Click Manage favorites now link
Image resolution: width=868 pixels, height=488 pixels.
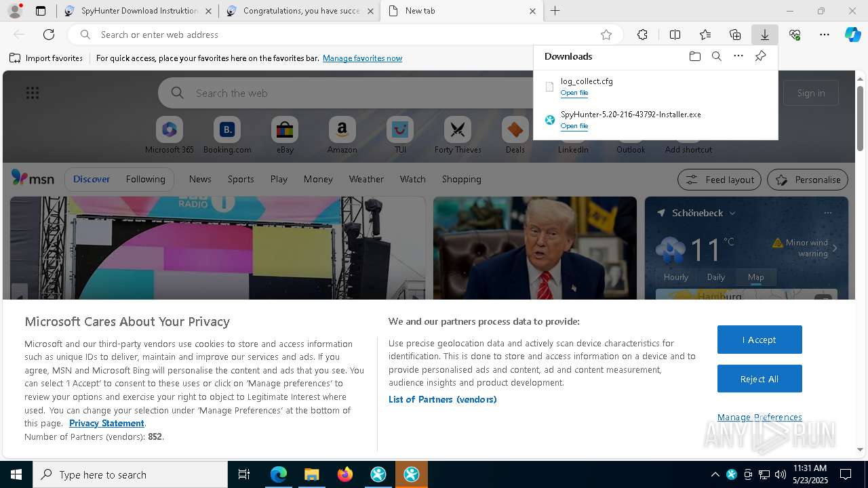(362, 58)
